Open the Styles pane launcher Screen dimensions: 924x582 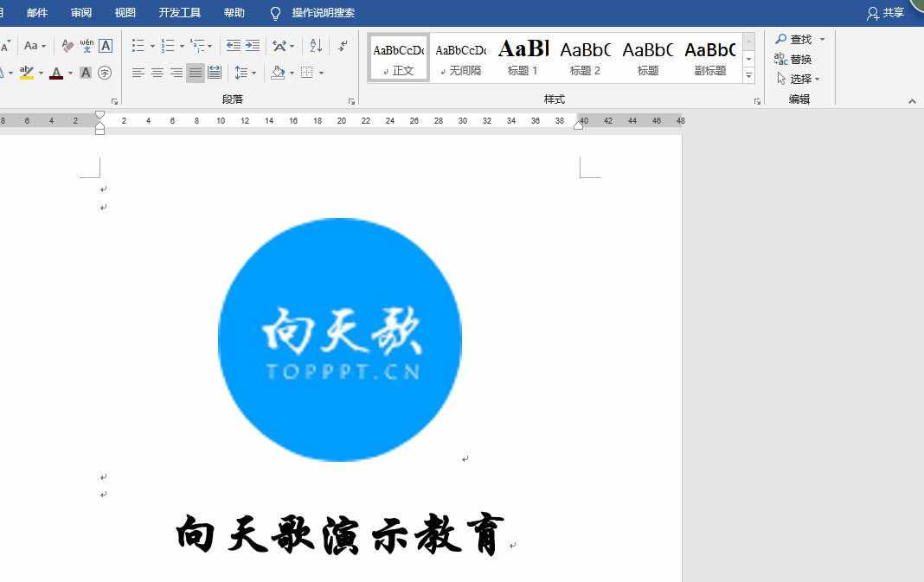(757, 101)
